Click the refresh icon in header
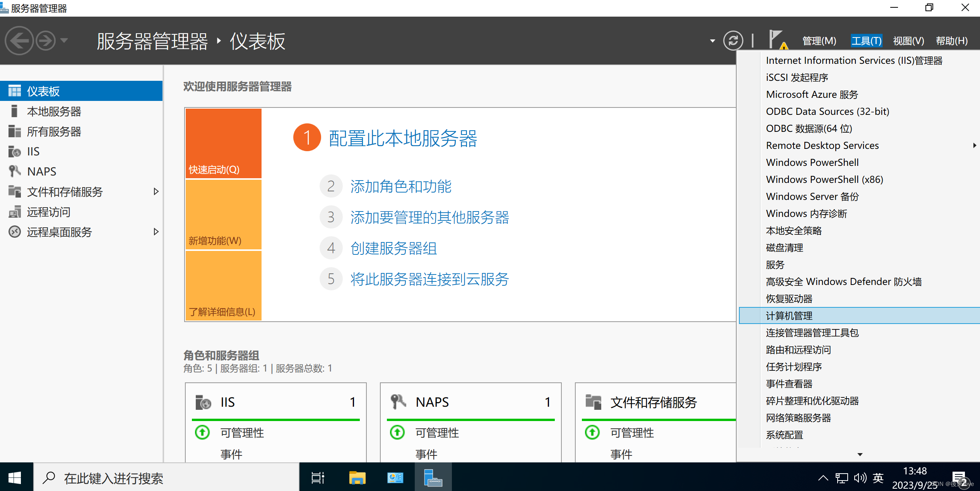This screenshot has width=980, height=491. (733, 41)
